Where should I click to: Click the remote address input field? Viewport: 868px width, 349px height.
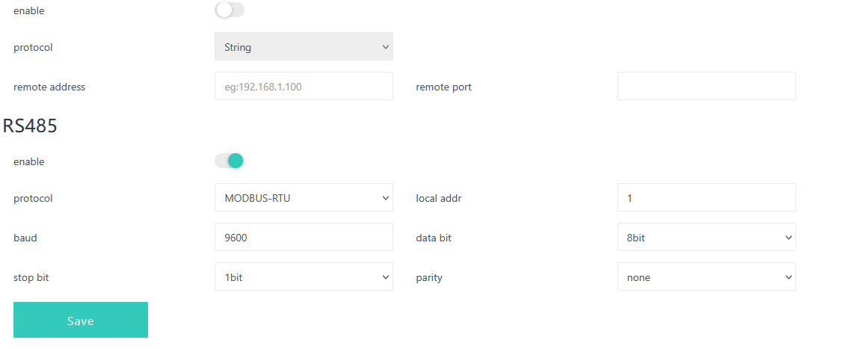(x=304, y=86)
